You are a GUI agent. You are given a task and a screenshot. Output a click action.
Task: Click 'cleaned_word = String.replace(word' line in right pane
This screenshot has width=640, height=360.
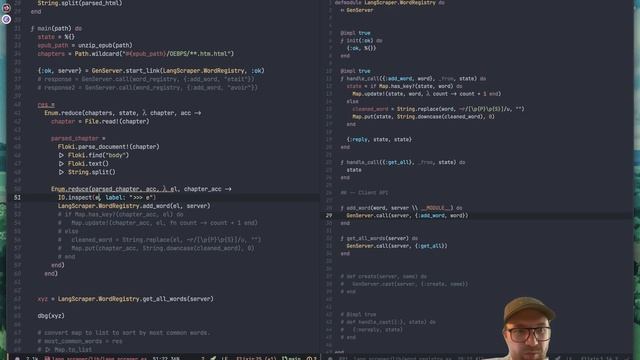(x=438, y=109)
